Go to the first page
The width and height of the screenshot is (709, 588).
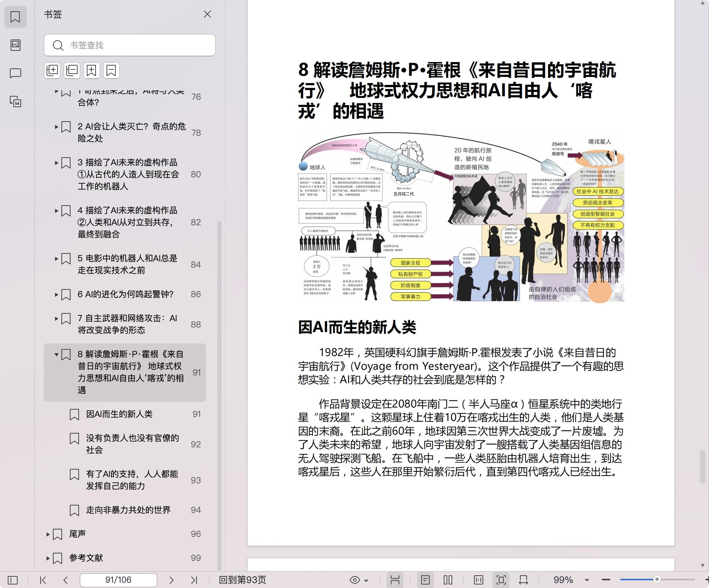point(43,580)
